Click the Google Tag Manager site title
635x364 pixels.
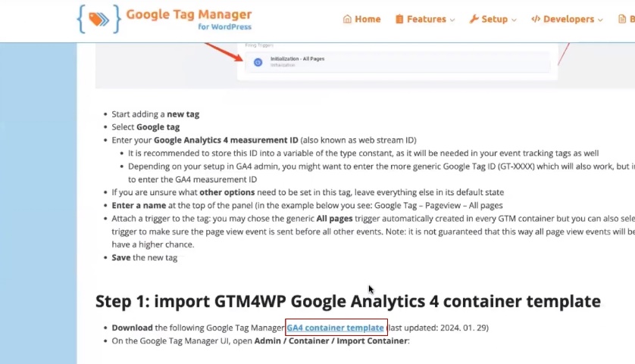(189, 14)
